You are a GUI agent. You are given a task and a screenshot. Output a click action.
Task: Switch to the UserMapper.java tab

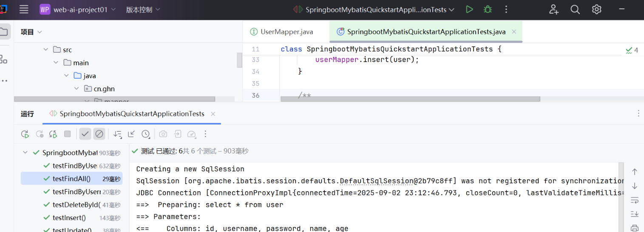(x=286, y=32)
